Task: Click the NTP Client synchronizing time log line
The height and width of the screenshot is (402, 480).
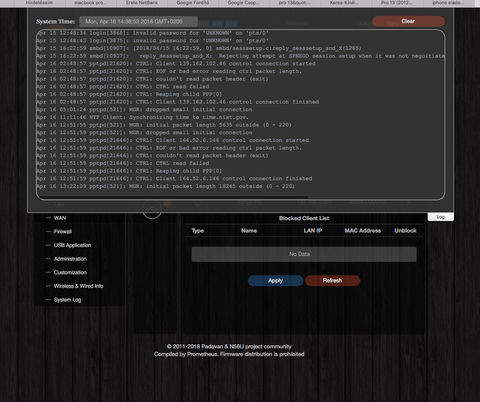Action: click(142, 117)
